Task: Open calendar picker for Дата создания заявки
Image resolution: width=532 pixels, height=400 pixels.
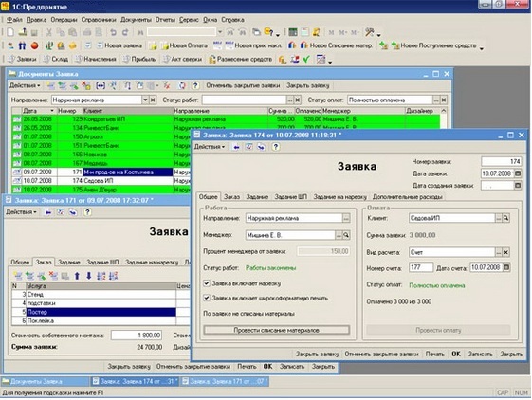Action: 518,185
